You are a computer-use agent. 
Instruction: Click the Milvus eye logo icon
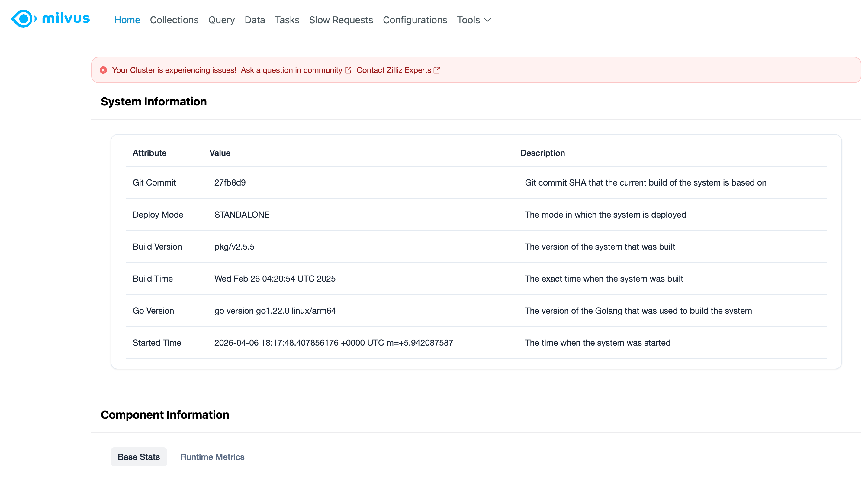[24, 18]
